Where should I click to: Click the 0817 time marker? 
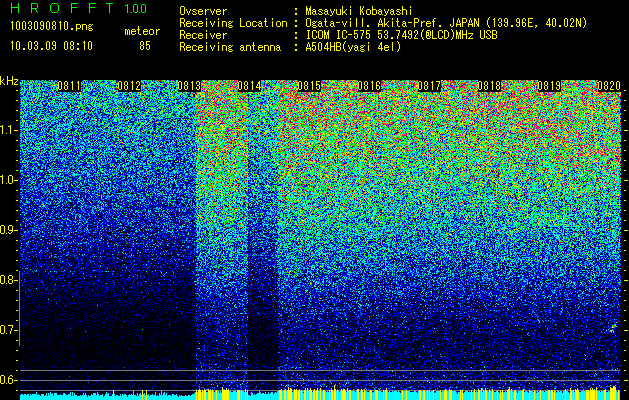point(429,86)
